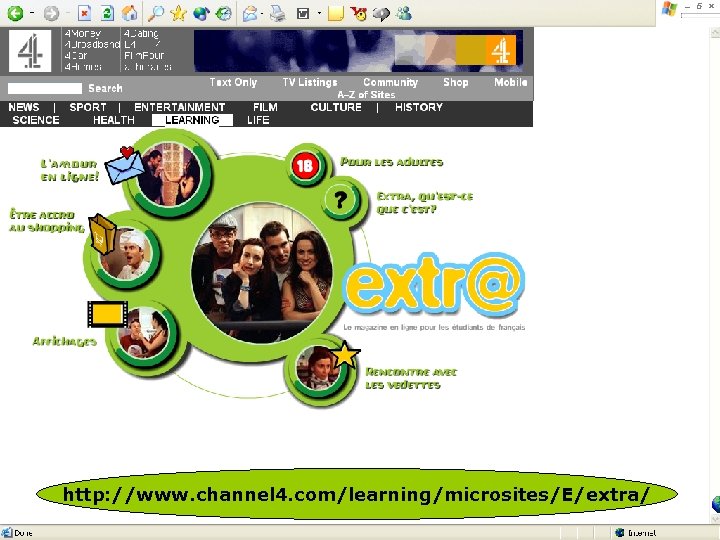This screenshot has height=540, width=720.
Task: Click the chef photo bubble
Action: [127, 254]
